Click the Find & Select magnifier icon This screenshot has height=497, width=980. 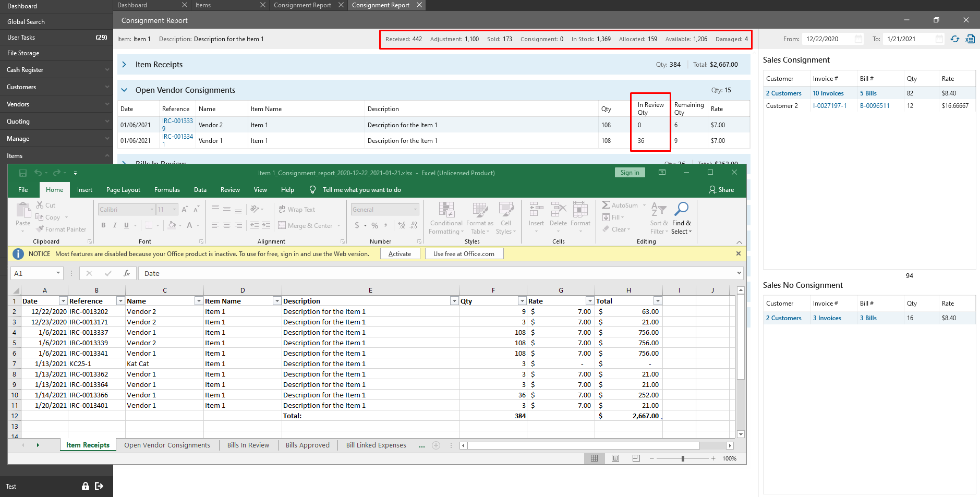pyautogui.click(x=681, y=209)
